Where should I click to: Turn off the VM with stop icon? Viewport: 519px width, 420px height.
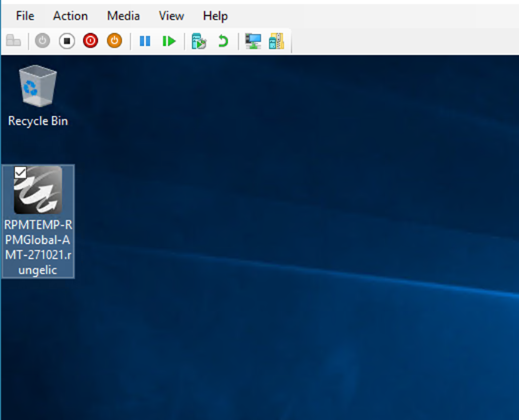[66, 41]
